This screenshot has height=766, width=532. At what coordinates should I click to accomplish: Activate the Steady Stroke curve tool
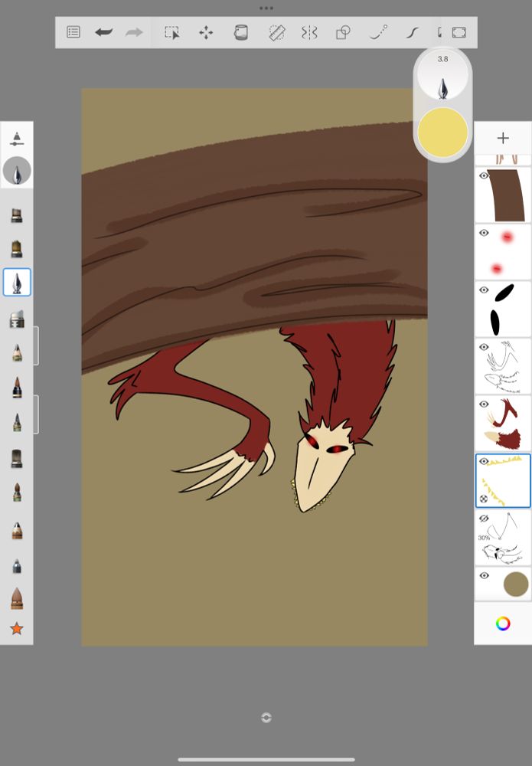pyautogui.click(x=413, y=33)
